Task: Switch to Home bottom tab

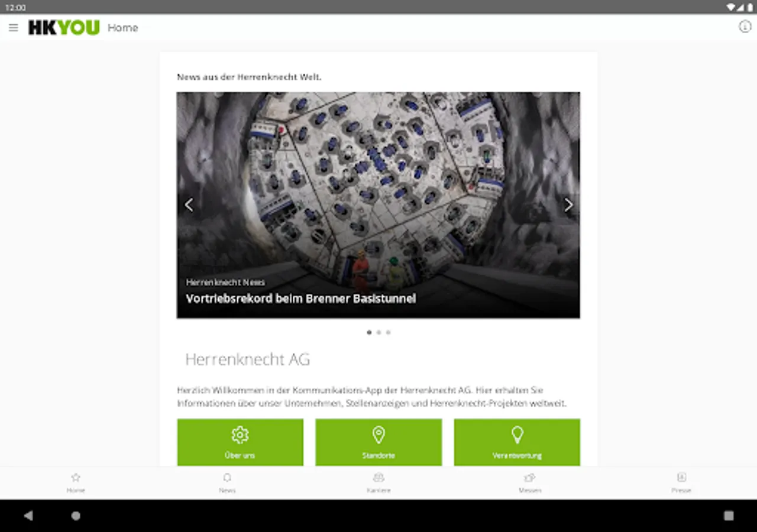Action: click(76, 482)
